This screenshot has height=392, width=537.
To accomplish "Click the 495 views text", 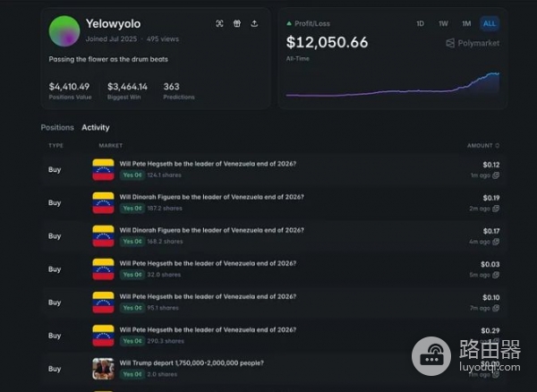I will [x=163, y=39].
